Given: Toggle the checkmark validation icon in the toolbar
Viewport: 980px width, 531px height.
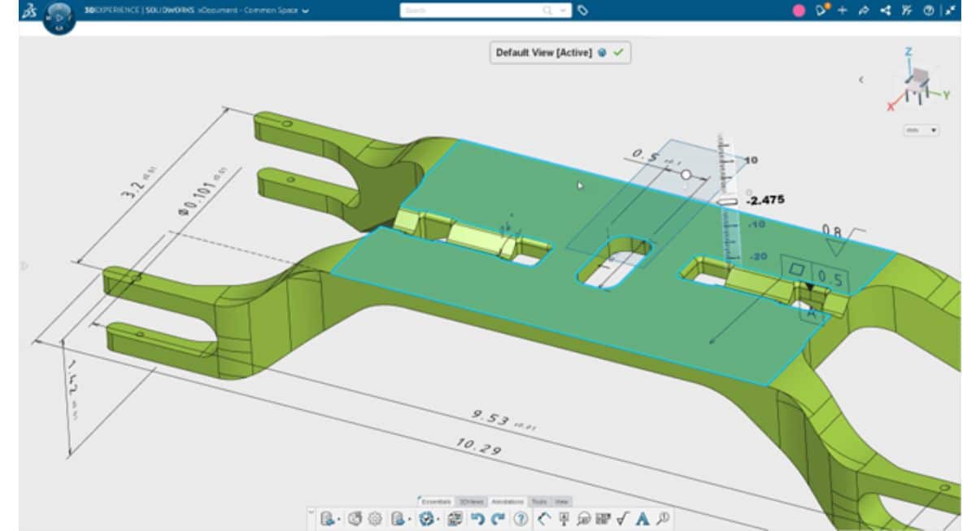Looking at the screenshot, I should tap(621, 519).
